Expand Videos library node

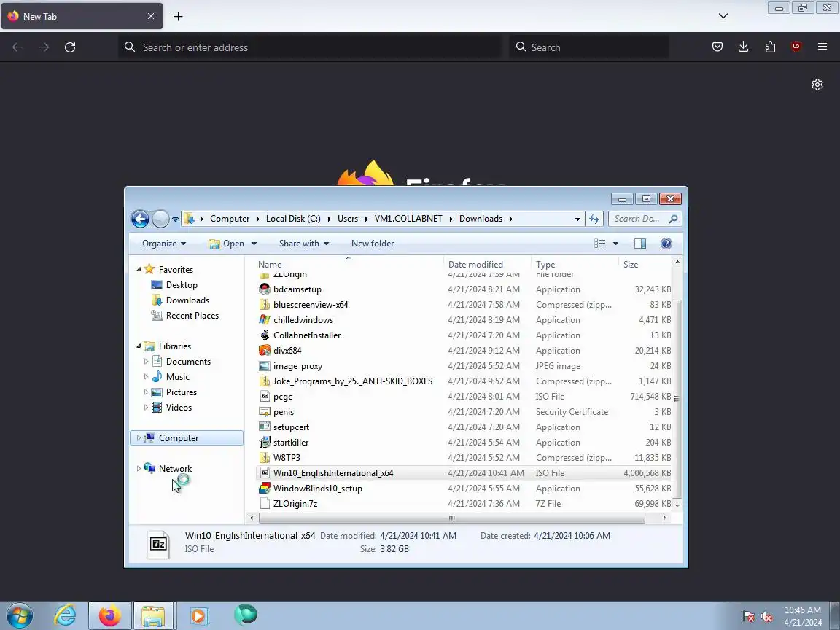click(146, 407)
